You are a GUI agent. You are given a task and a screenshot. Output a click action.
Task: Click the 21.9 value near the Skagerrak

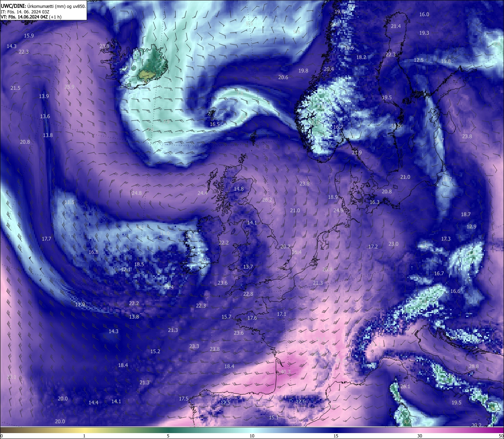[357, 152]
